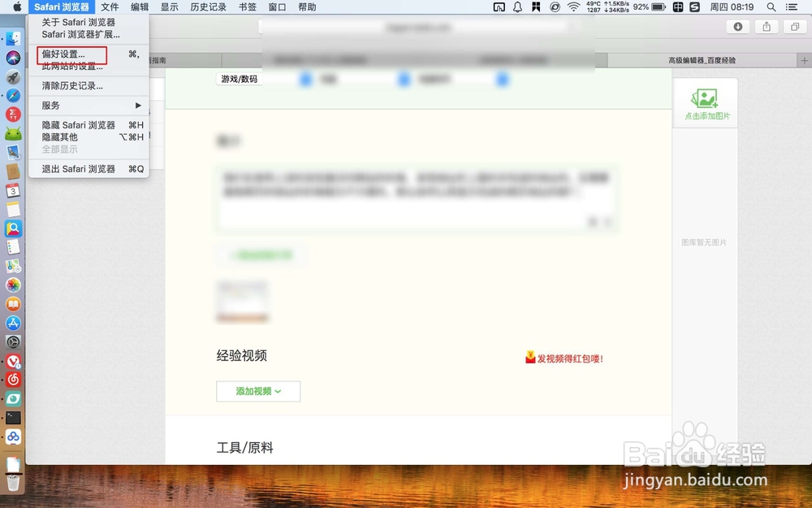Open Books in the Dock
The height and width of the screenshot is (508, 812).
[x=14, y=304]
